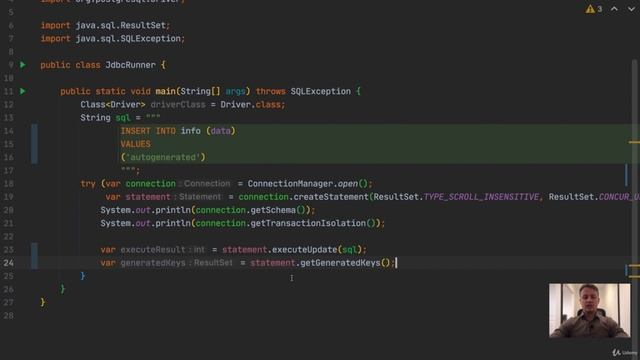This screenshot has width=640, height=360.
Task: Click 'getGeneratedKeys' method call on line 24
Action: 340,263
